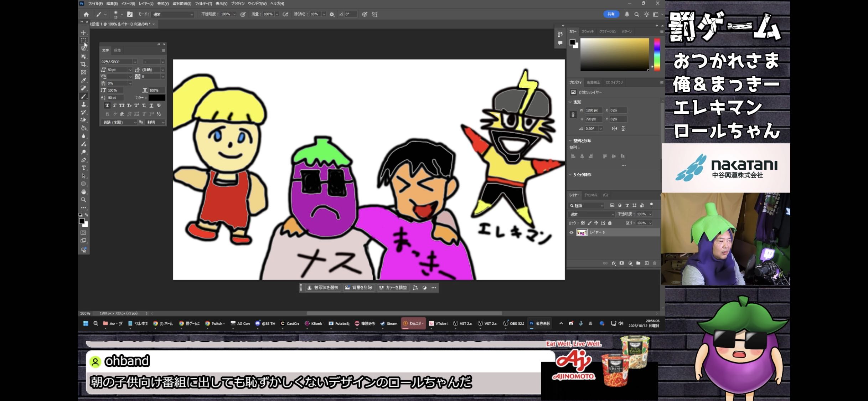Open the フィルター(T) menu
Viewport: 868px width, 401px height.
click(203, 4)
